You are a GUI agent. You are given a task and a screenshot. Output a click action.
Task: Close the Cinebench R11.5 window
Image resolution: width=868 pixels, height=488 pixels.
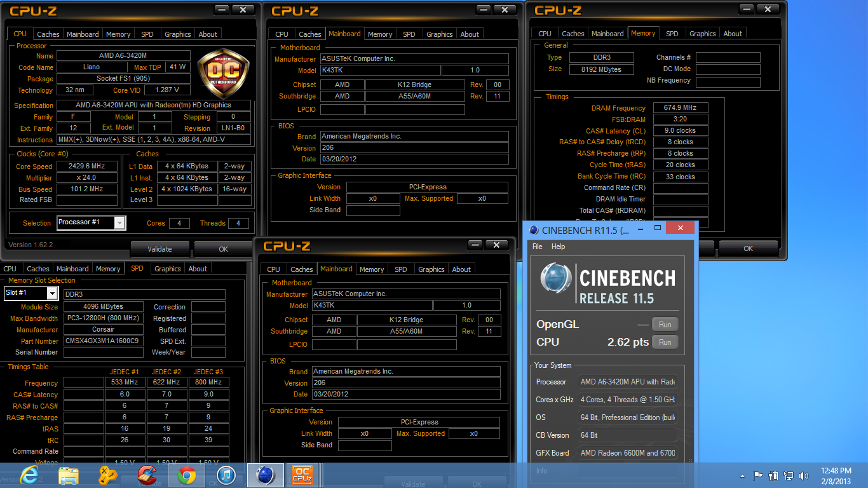click(x=681, y=227)
